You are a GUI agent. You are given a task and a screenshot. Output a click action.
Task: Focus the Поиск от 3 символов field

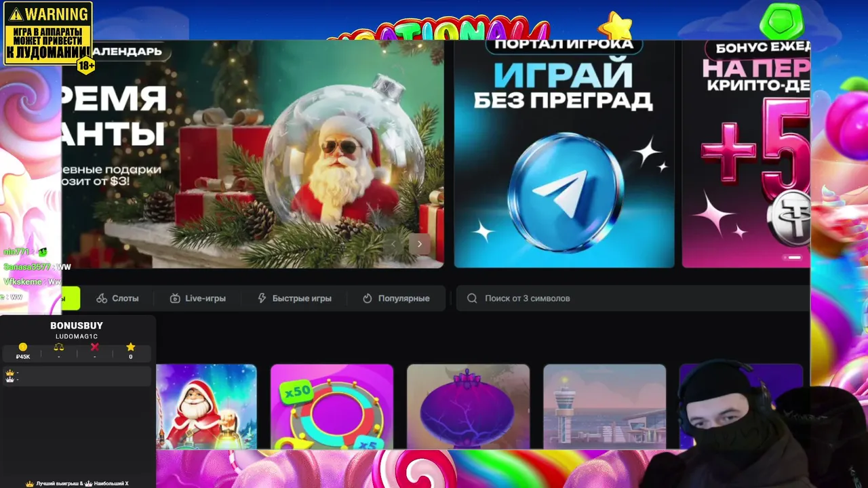coord(633,298)
